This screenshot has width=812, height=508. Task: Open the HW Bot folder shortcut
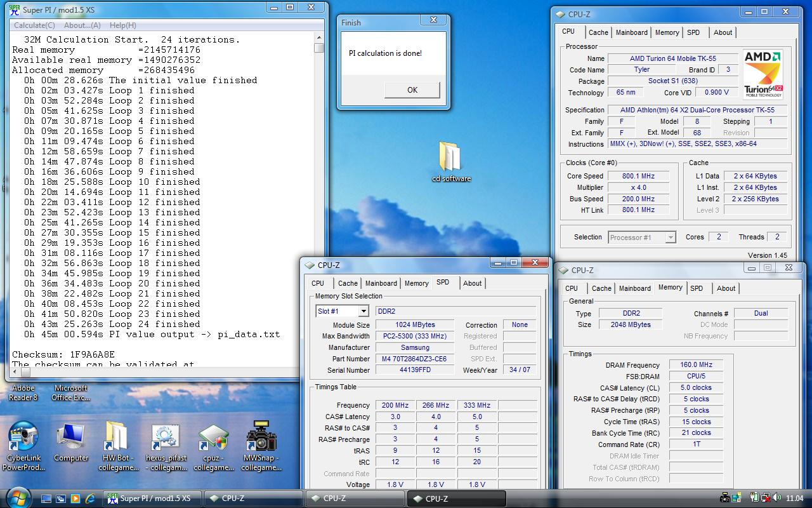point(119,446)
